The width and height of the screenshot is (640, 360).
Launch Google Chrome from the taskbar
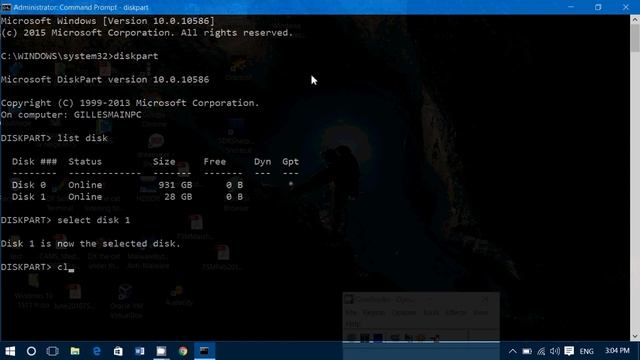point(183,351)
